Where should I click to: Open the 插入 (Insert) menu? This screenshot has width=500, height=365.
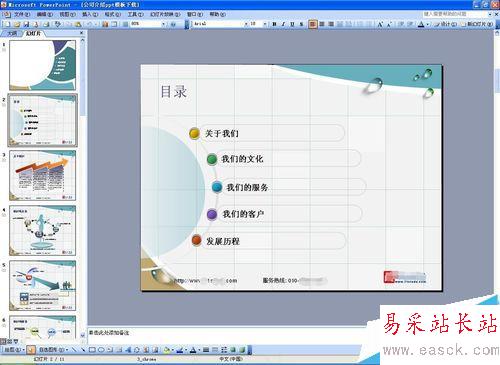[x=90, y=14]
